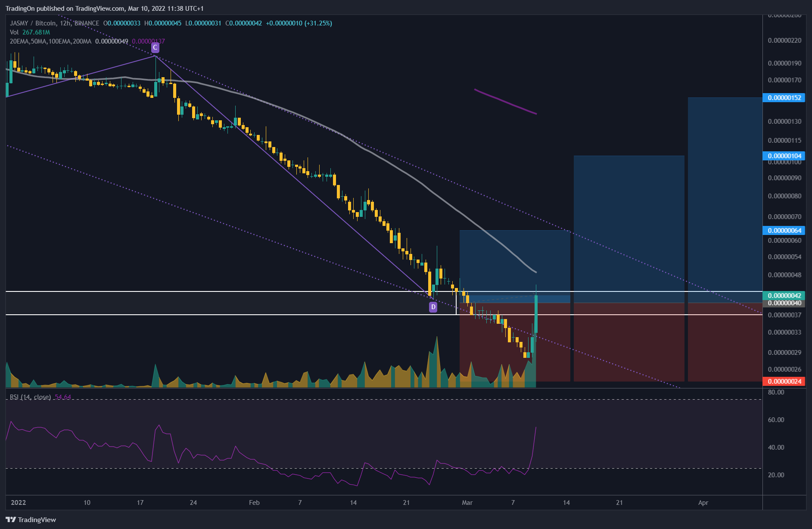Click the 12h interval label in header
The image size is (812, 529).
65,23
